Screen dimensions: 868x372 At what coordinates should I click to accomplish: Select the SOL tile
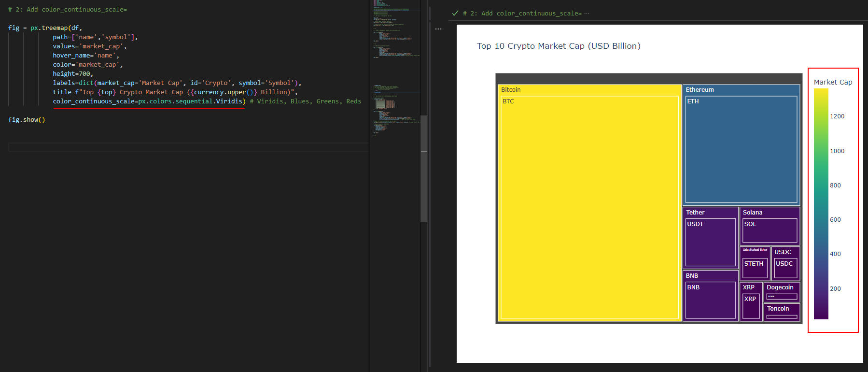[x=770, y=230]
